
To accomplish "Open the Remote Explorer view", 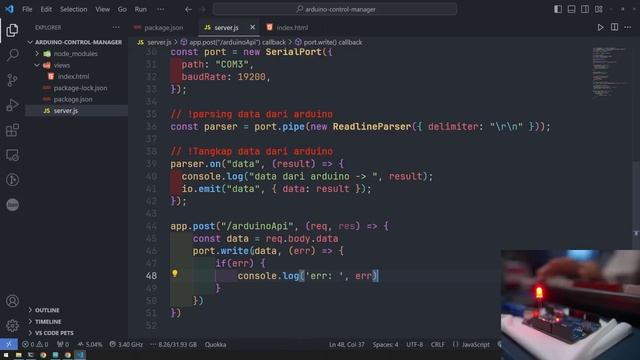I will pos(12,155).
